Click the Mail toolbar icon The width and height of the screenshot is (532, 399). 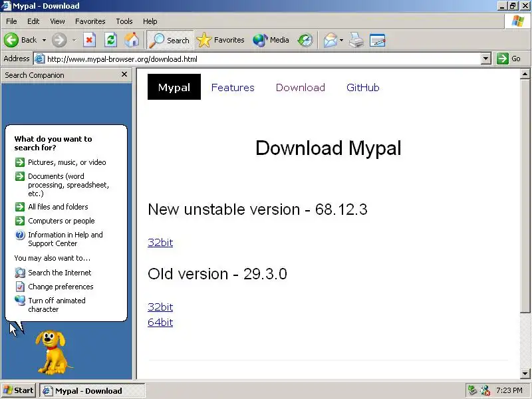[x=330, y=40]
